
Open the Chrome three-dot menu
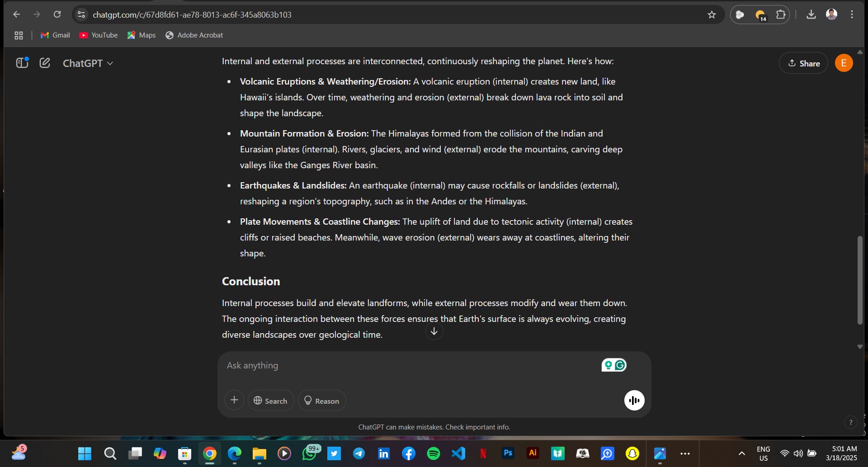click(x=852, y=14)
